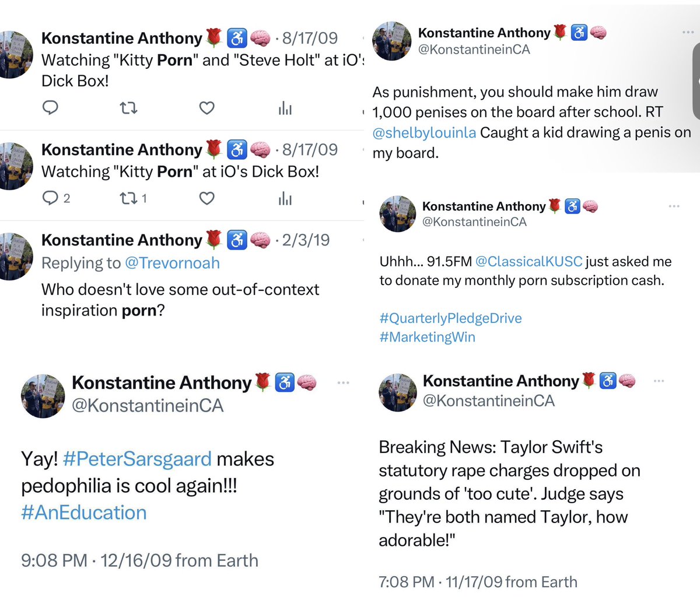The image size is (700, 600).
Task: Click the reply icon showing 2 replies
Action: (x=51, y=199)
